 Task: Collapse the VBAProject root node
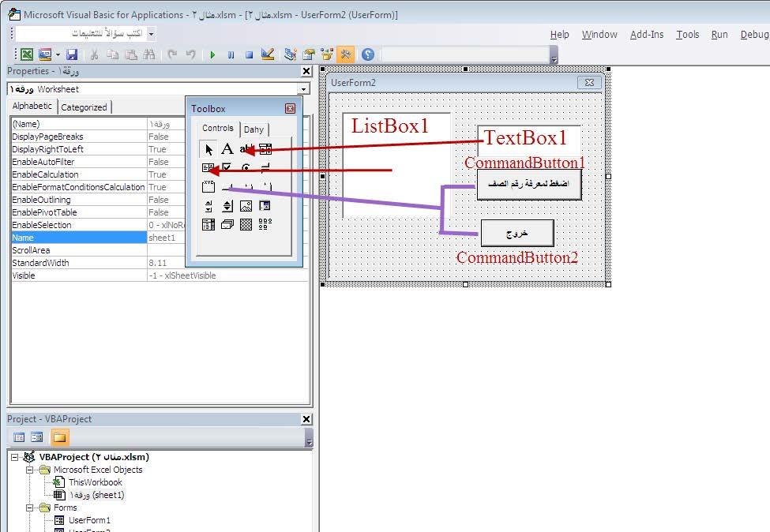click(15, 457)
